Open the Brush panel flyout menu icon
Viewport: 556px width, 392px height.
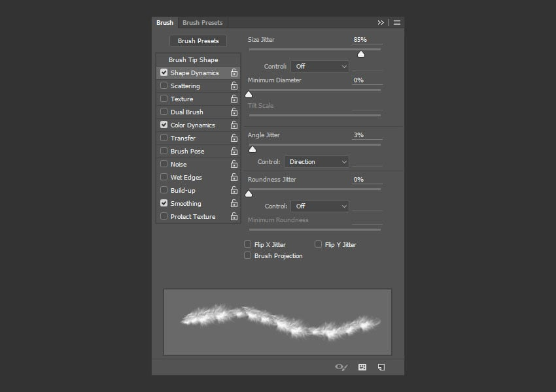[397, 22]
